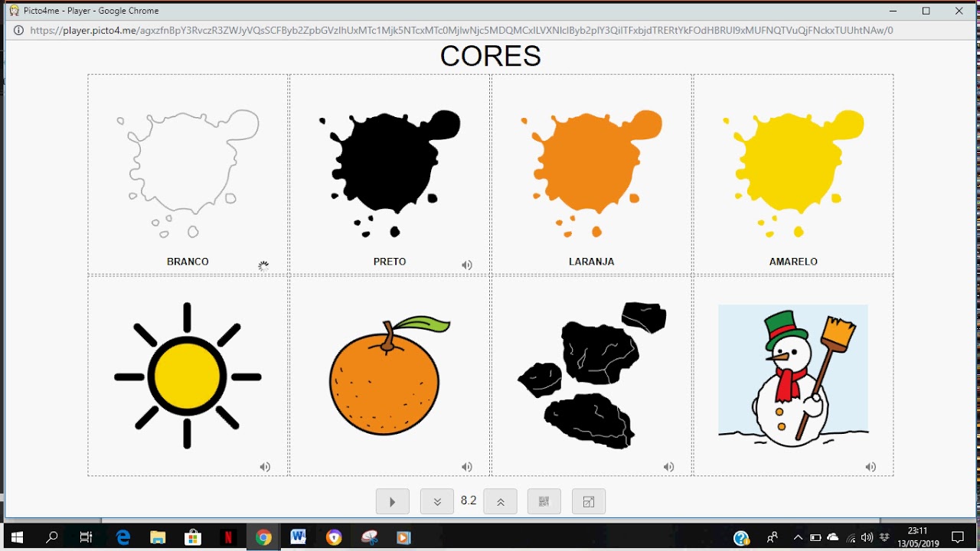Play sound for the PRETO card
The width and height of the screenshot is (980, 551).
click(x=467, y=266)
